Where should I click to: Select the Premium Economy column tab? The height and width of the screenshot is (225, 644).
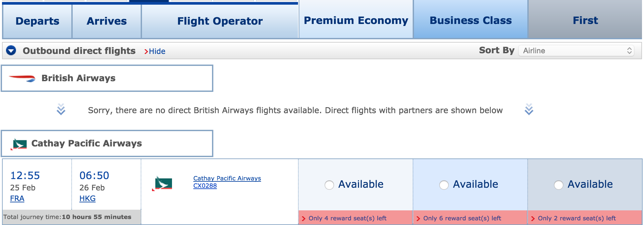point(356,20)
